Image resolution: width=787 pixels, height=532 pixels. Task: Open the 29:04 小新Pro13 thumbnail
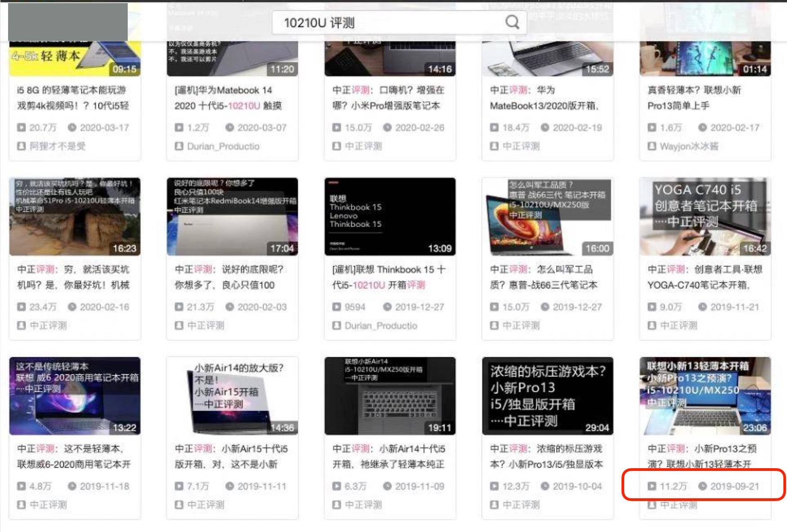point(547,396)
